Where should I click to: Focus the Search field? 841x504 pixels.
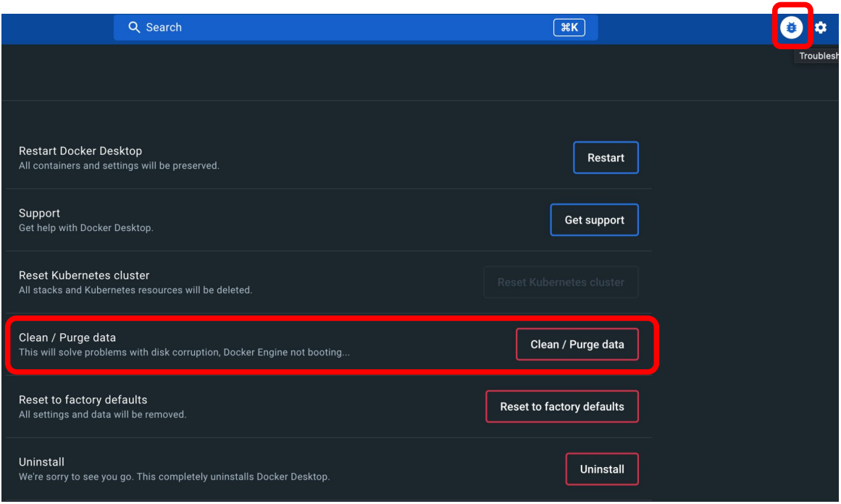coord(356,28)
